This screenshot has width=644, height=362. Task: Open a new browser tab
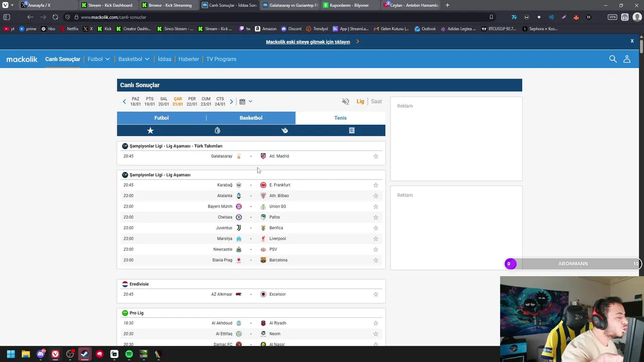coord(448,5)
